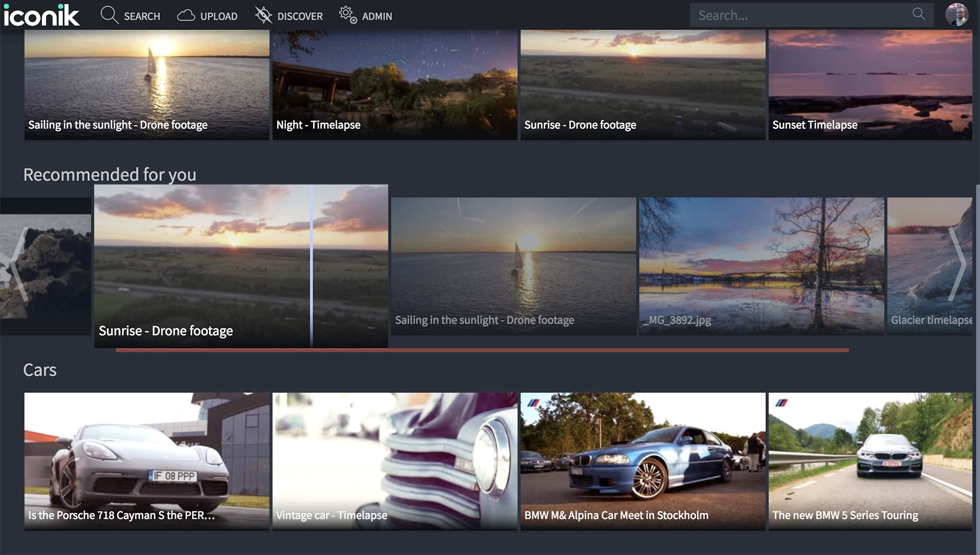Open the DISCOVER menu item
Viewport: 980px width, 555px height.
(289, 16)
